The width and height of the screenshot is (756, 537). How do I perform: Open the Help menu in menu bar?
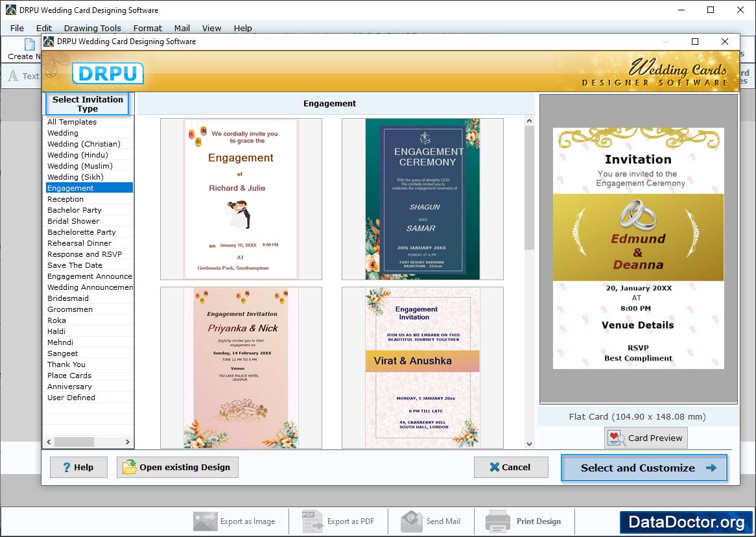coord(243,28)
